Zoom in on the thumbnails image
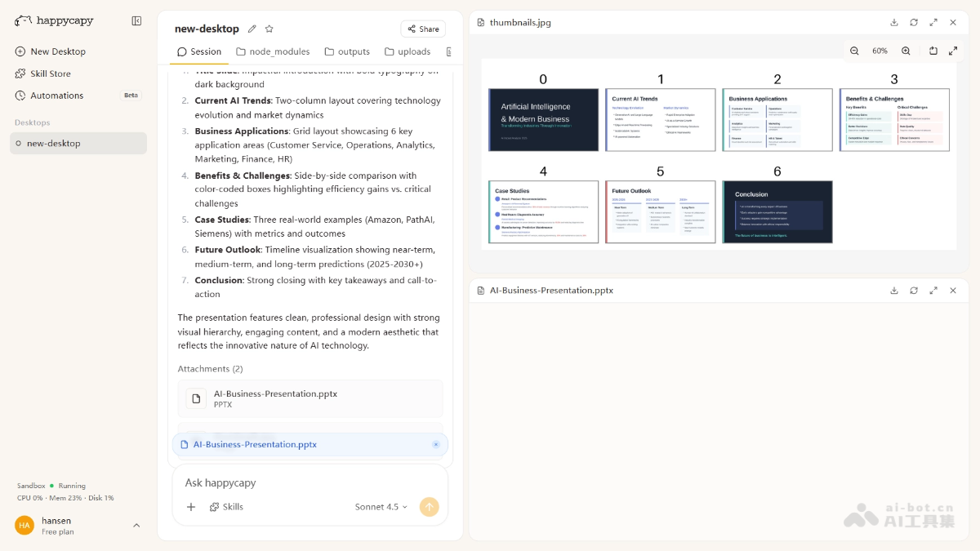This screenshot has width=980, height=551. click(906, 51)
